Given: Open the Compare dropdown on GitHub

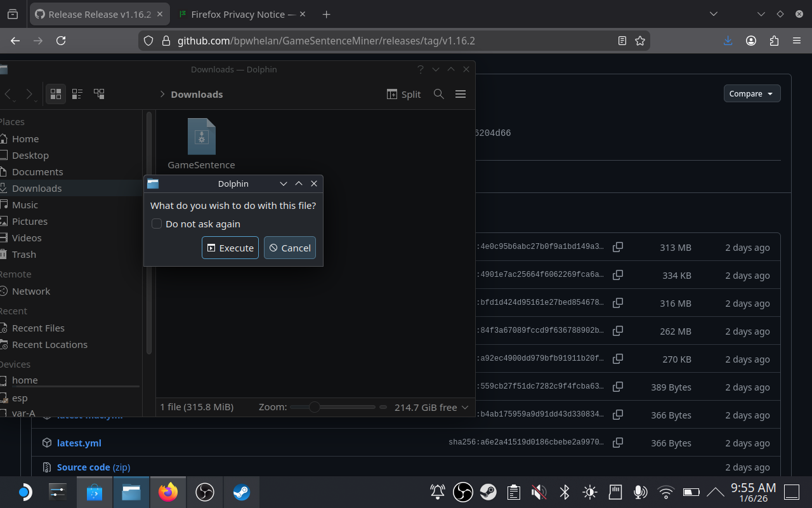Looking at the screenshot, I should coord(752,93).
